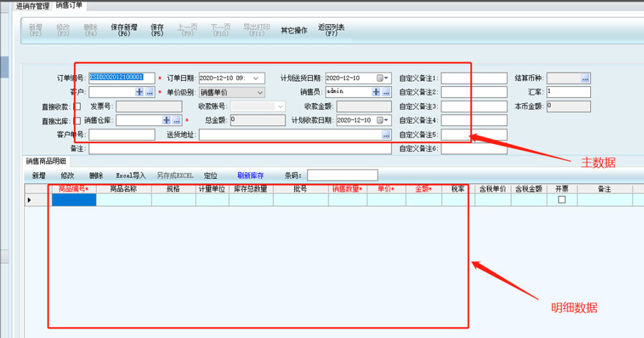Open the 结算币种 lookup ellipsis button
644x338 pixels.
(x=585, y=77)
